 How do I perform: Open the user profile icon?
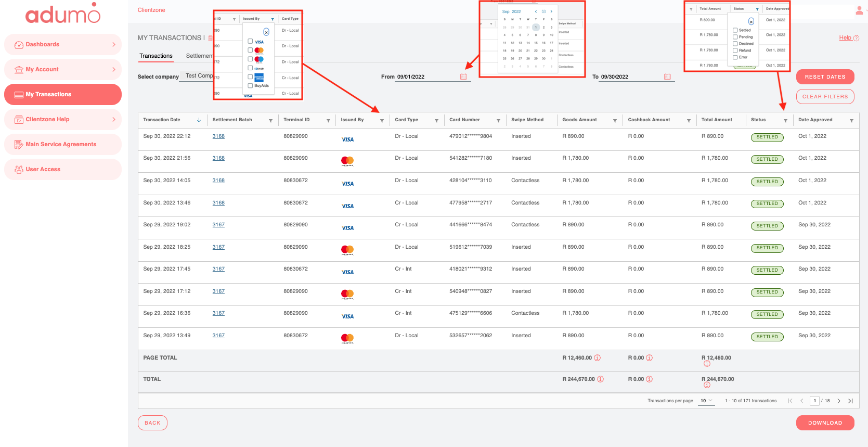point(859,10)
